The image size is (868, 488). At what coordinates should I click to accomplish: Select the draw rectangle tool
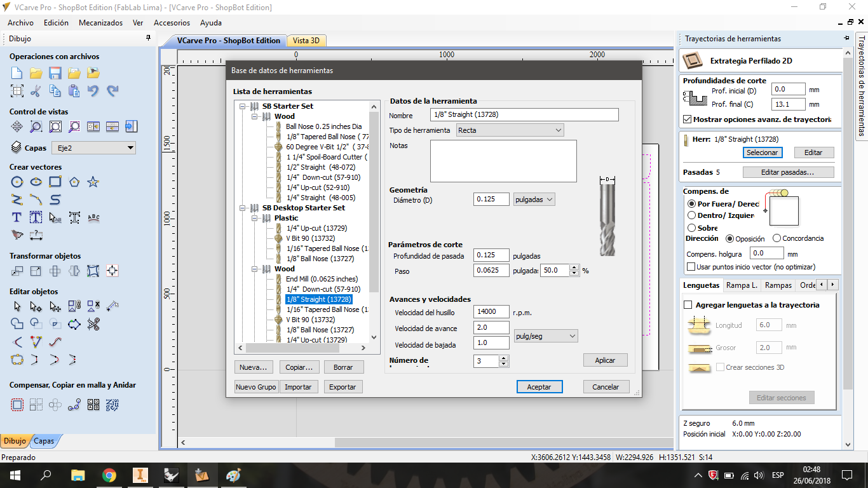(55, 182)
